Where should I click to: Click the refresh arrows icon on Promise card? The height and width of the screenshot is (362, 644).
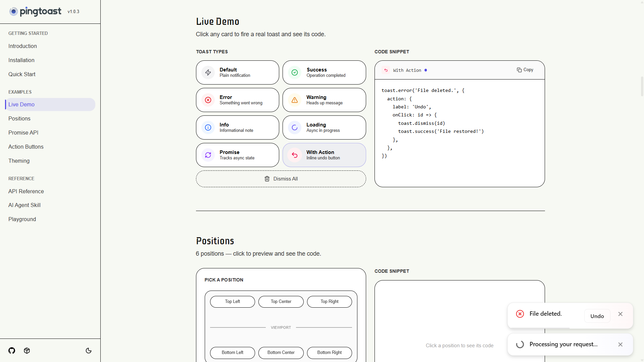[x=208, y=155]
